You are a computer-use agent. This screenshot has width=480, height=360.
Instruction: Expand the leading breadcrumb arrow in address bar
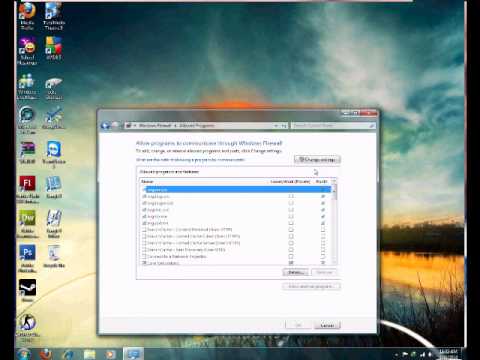135,126
